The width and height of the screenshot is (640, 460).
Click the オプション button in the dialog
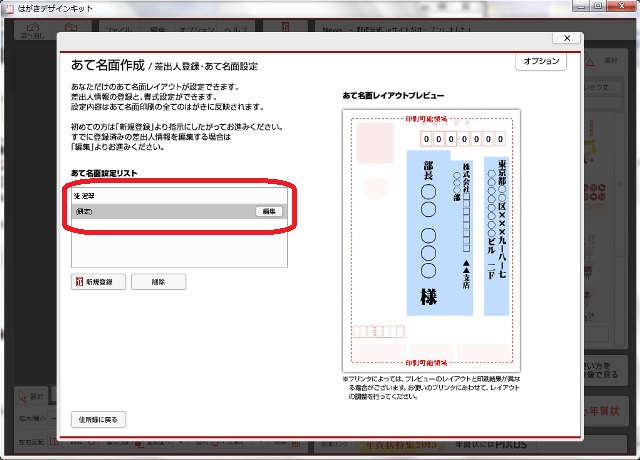(x=541, y=62)
